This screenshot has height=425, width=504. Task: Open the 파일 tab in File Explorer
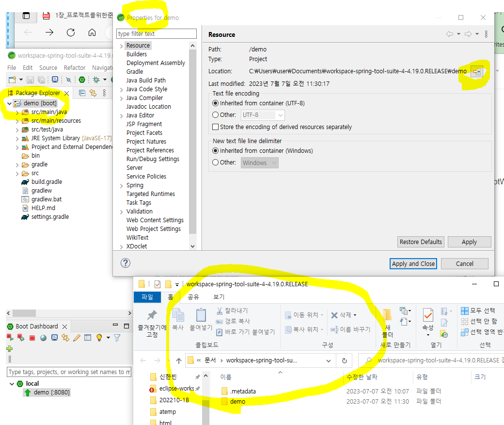147,297
